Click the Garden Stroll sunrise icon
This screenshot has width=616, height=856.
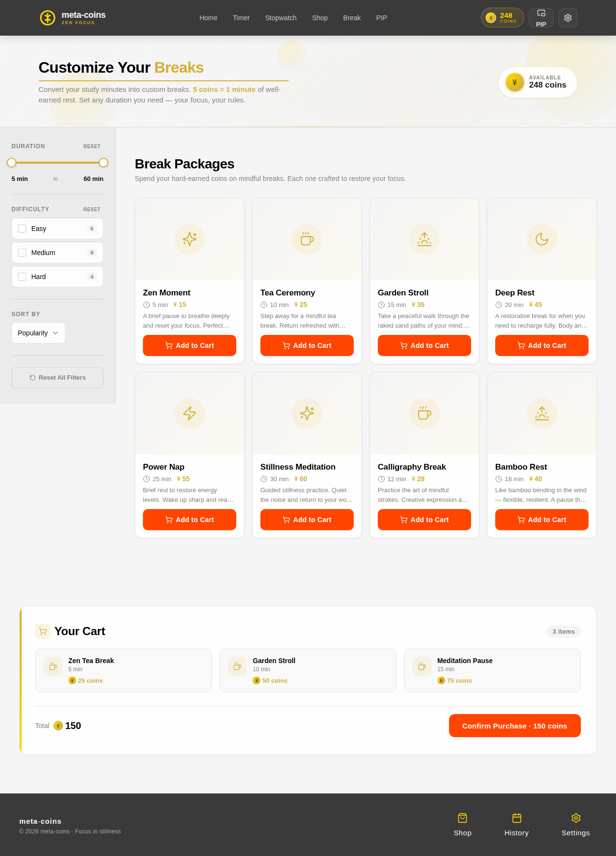point(424,239)
